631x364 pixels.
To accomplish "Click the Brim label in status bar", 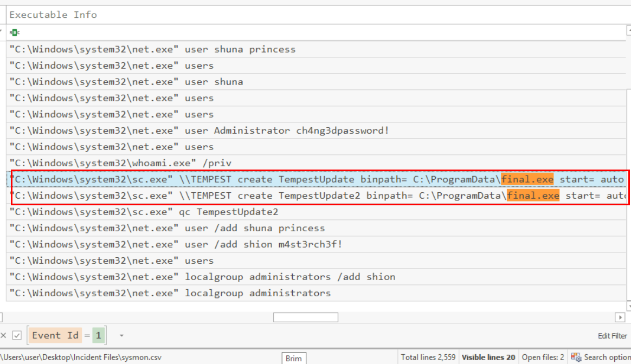I will pos(293,359).
